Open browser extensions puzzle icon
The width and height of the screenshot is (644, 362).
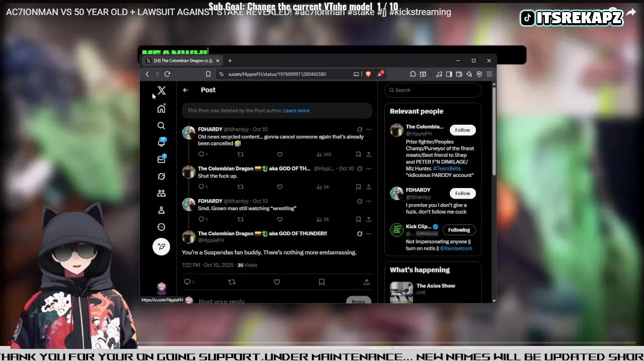413,74
